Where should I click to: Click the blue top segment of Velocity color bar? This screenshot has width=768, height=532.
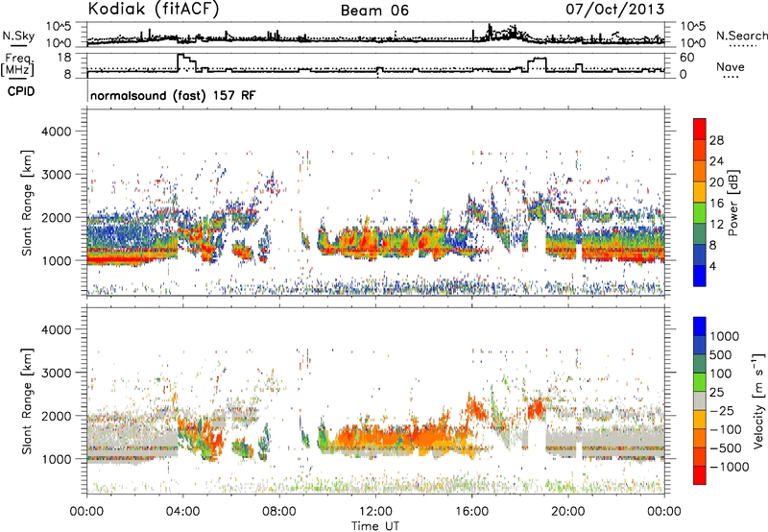(700, 326)
